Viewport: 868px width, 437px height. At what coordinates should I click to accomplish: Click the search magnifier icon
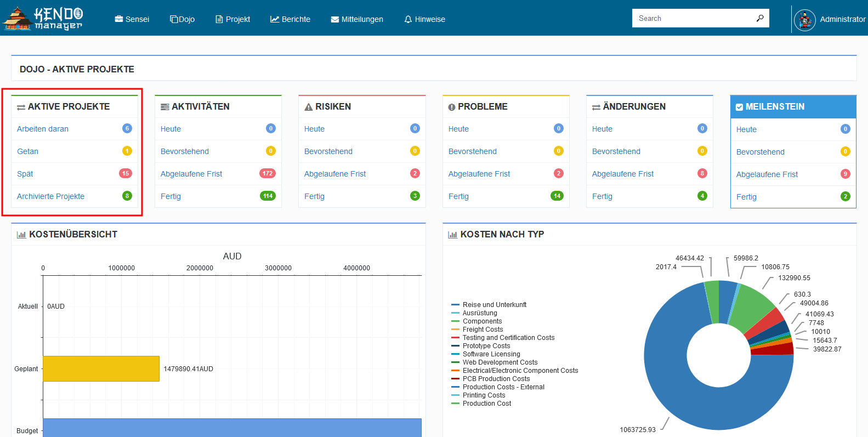tap(760, 18)
